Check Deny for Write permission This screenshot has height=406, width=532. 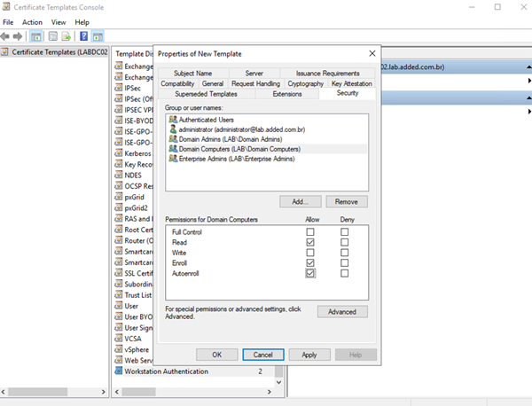[x=345, y=253]
